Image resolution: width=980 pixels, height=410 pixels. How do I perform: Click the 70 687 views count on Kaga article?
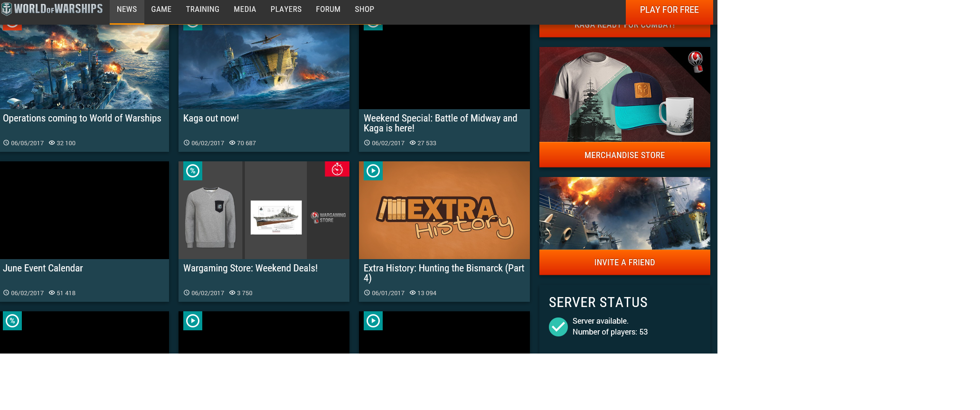pos(246,143)
